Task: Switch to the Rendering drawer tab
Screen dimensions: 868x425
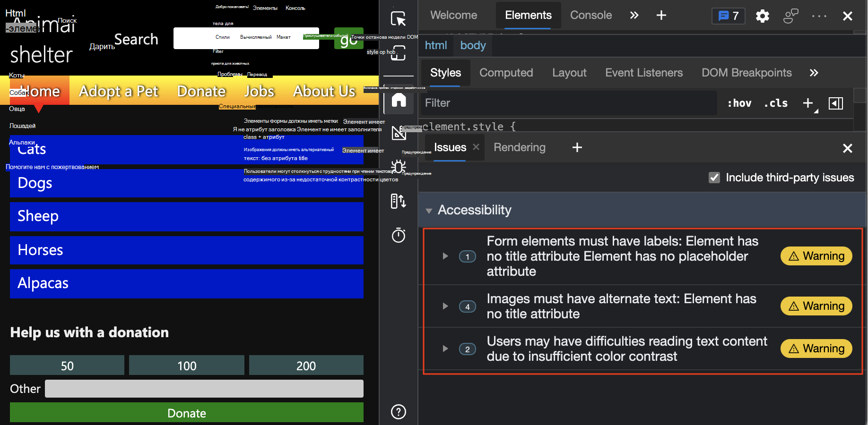Action: [519, 147]
